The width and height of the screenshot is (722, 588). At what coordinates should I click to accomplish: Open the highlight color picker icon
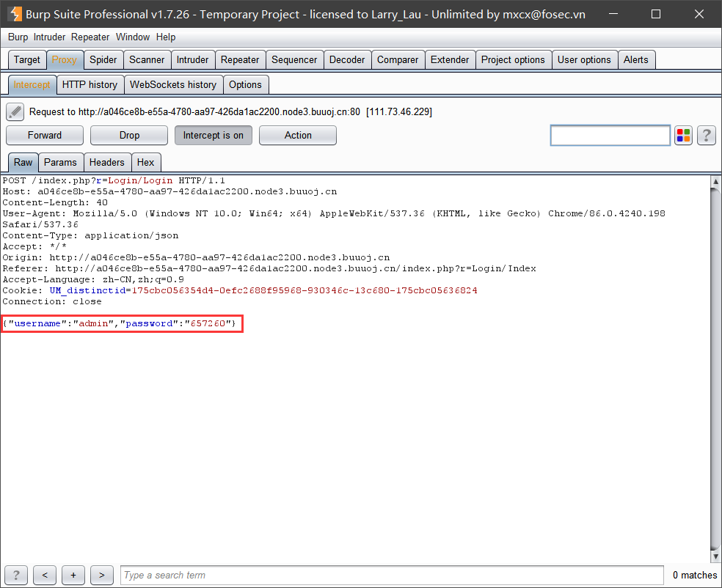[683, 135]
